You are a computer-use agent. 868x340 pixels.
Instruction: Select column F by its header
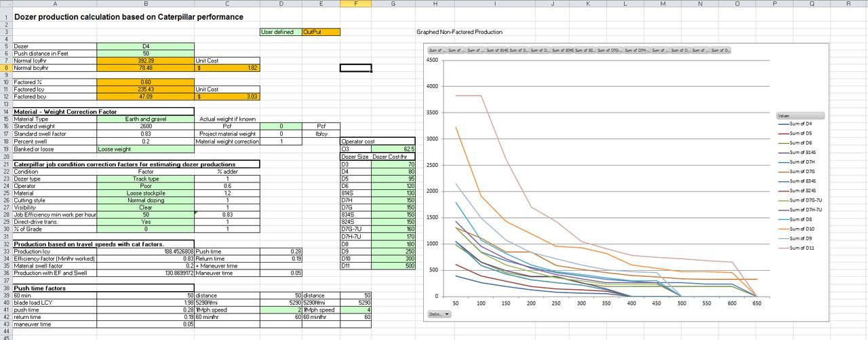pyautogui.click(x=356, y=3)
